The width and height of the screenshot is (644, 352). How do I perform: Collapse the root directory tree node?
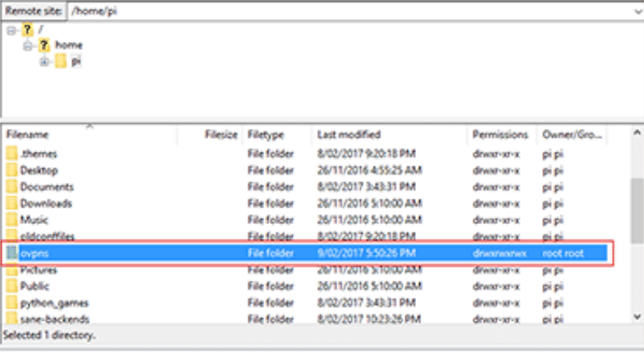point(11,30)
